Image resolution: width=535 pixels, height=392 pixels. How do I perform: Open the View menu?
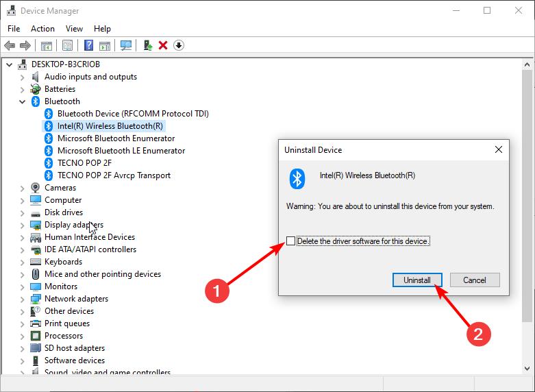[x=74, y=29]
